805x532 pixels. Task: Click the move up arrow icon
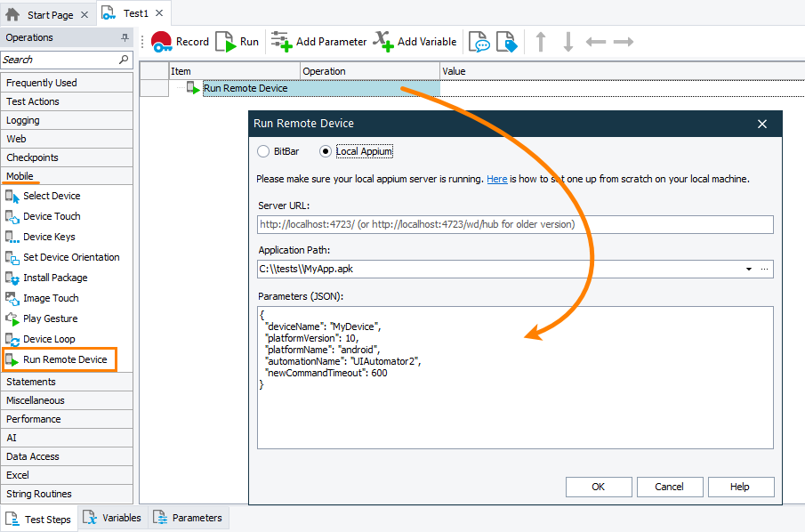point(540,42)
